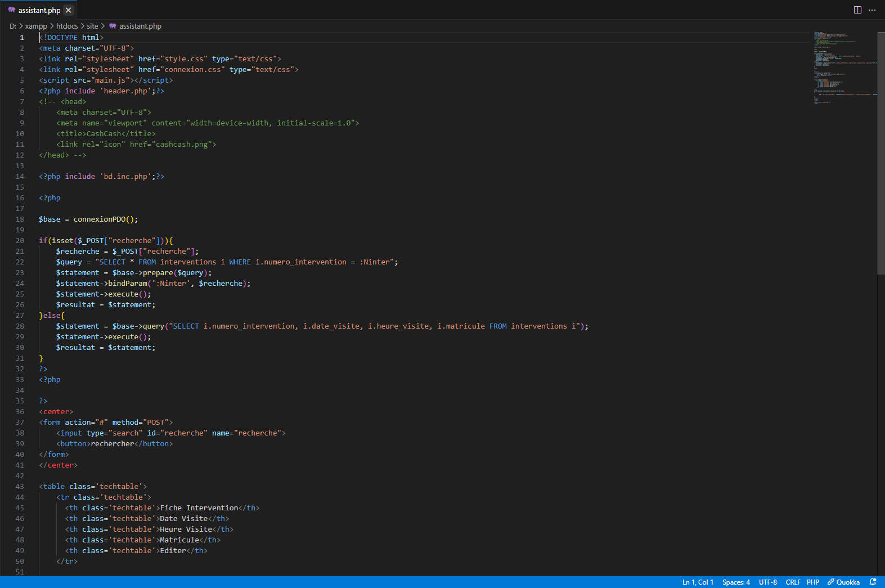Close the assistant.php editor tab

click(x=68, y=10)
